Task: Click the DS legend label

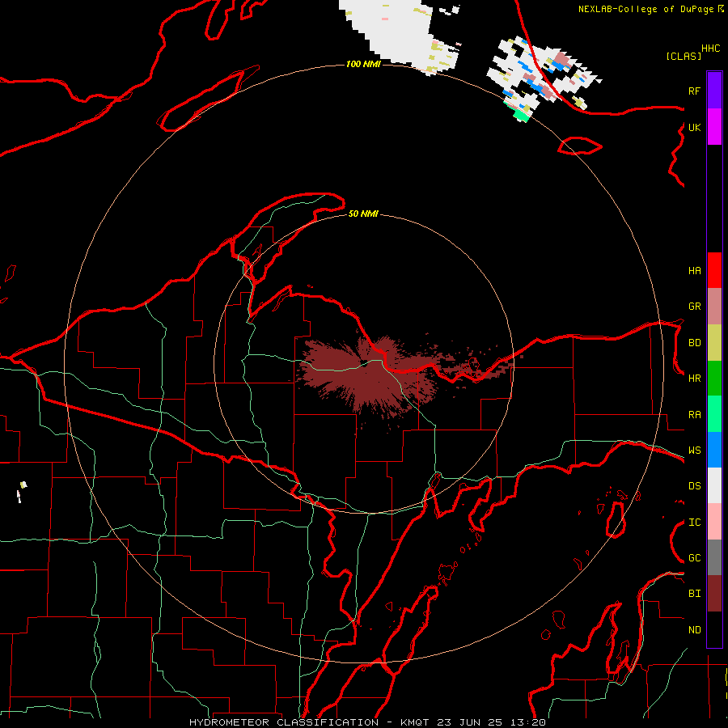Action: 694,486
